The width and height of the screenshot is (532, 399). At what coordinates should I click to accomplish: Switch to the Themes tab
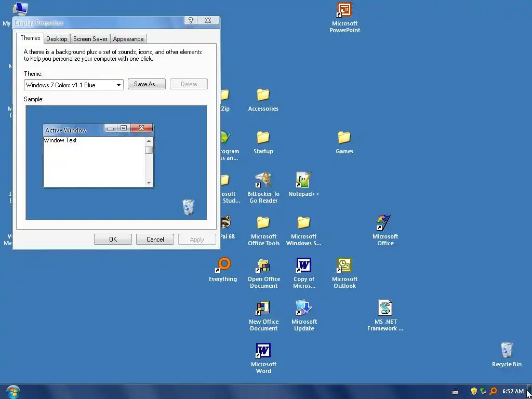tap(30, 38)
